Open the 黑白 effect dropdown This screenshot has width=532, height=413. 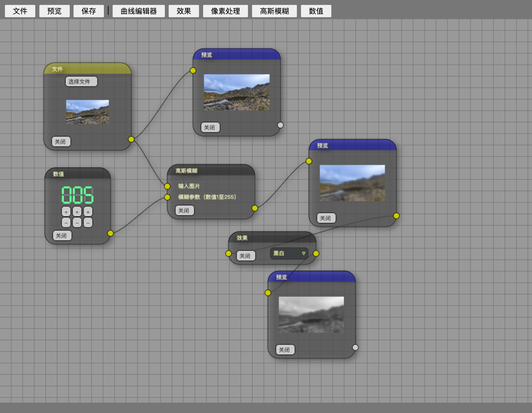click(289, 253)
